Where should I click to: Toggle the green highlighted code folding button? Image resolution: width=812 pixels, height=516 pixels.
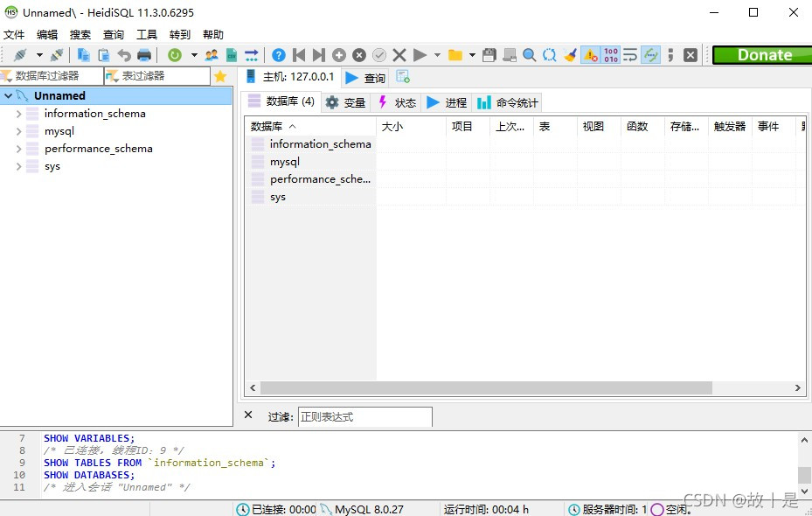650,55
